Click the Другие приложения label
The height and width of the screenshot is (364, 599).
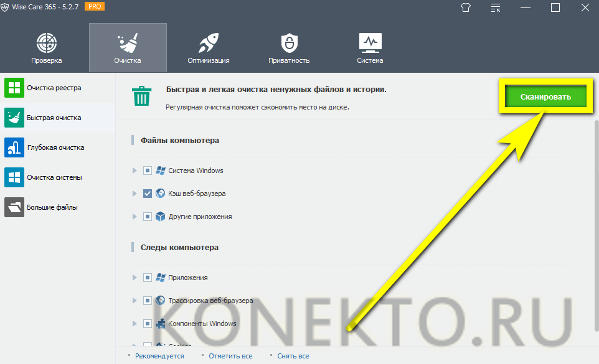[x=200, y=217]
